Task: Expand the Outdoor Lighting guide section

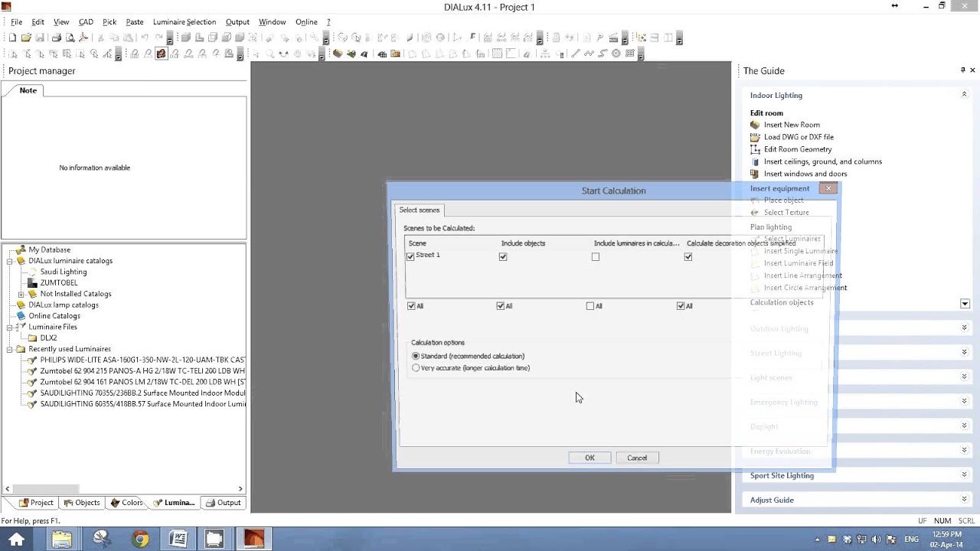Action: (x=964, y=328)
